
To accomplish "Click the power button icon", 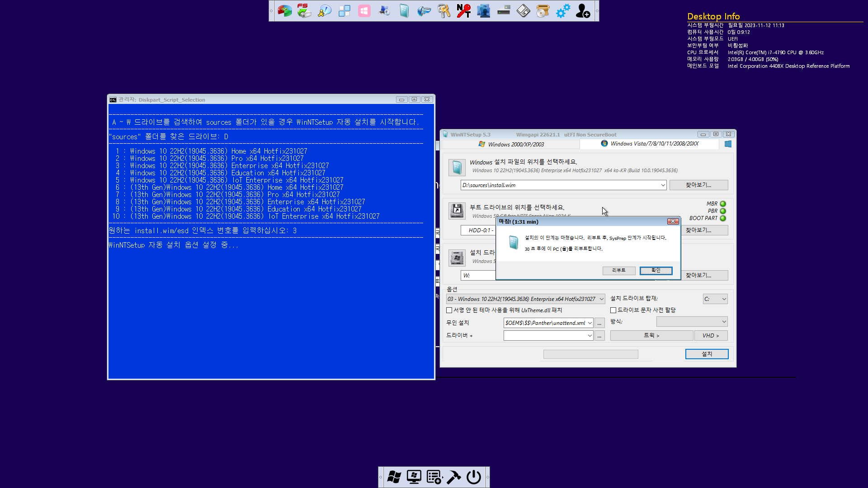I will (x=474, y=477).
